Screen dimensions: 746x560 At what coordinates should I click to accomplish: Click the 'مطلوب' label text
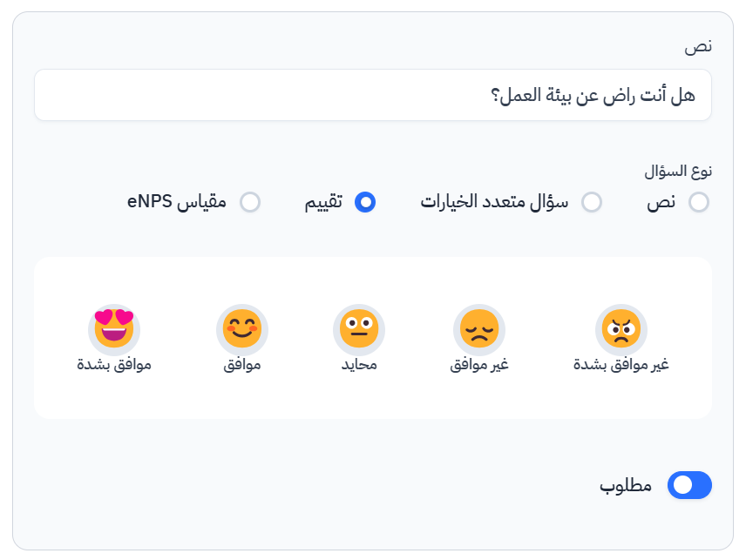point(626,486)
